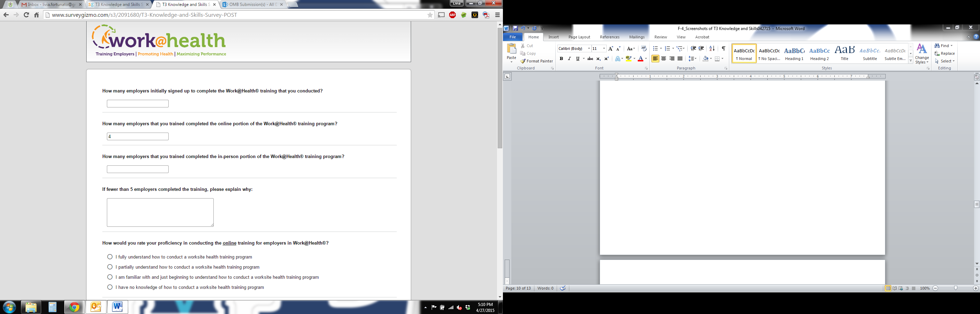Open the Select dropdown in Editing group
Viewport: 980px width, 314px height.
click(953, 61)
